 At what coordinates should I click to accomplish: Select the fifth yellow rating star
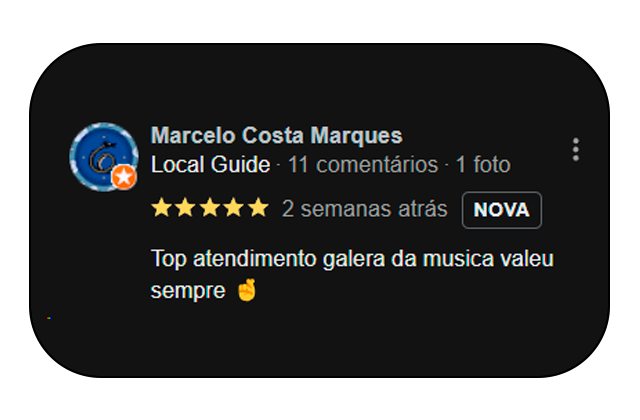[258, 208]
